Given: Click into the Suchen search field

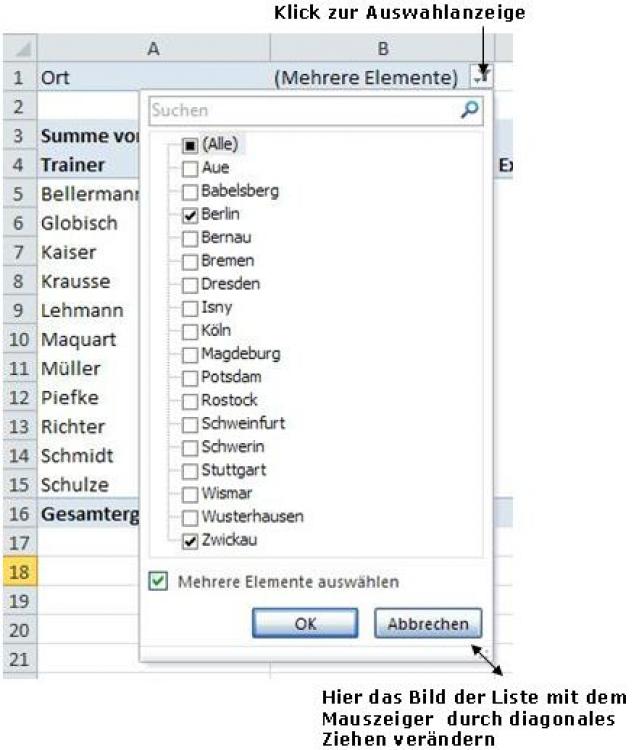Looking at the screenshot, I should 300,111.
